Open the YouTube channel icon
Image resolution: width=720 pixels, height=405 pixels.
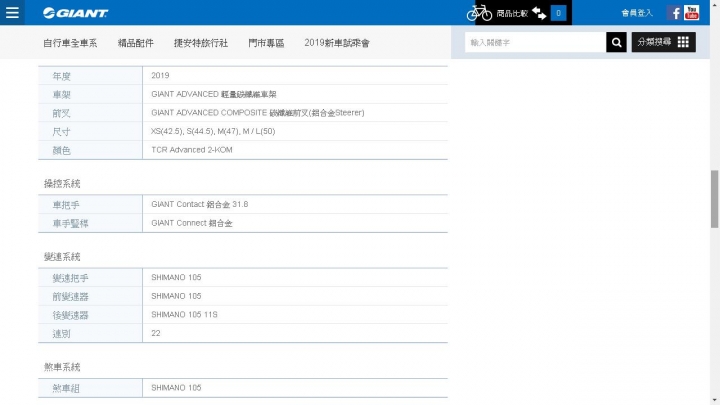coord(691,13)
